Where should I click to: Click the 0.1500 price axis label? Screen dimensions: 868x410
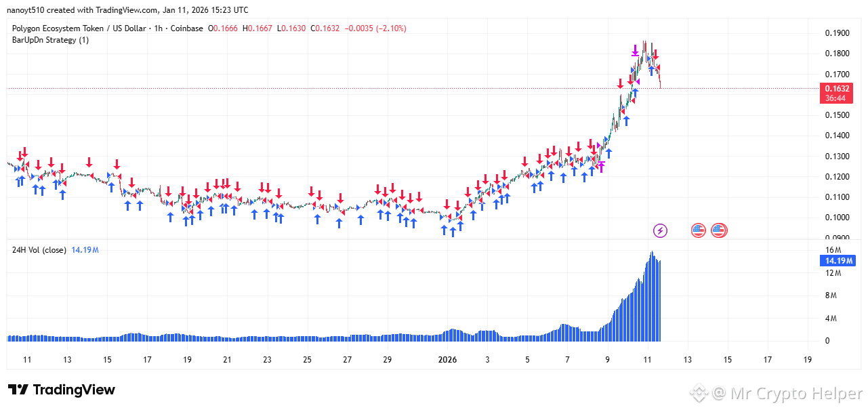click(x=836, y=115)
